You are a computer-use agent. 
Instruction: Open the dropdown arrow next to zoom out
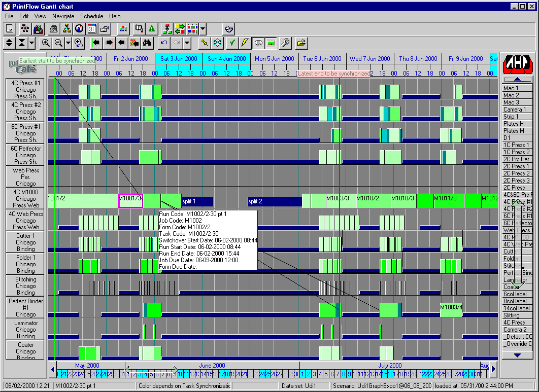click(68, 43)
